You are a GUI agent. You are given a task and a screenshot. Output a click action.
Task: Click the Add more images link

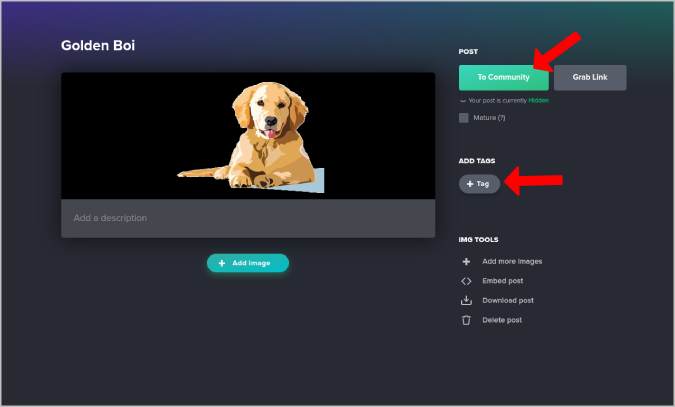pyautogui.click(x=512, y=261)
